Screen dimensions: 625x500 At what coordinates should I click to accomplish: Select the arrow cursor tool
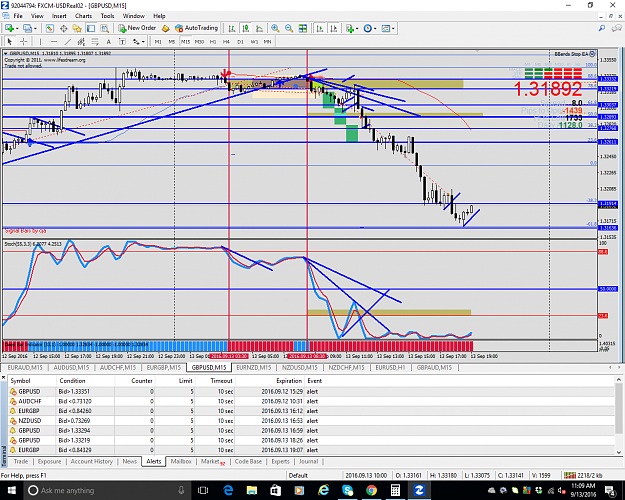[10, 41]
